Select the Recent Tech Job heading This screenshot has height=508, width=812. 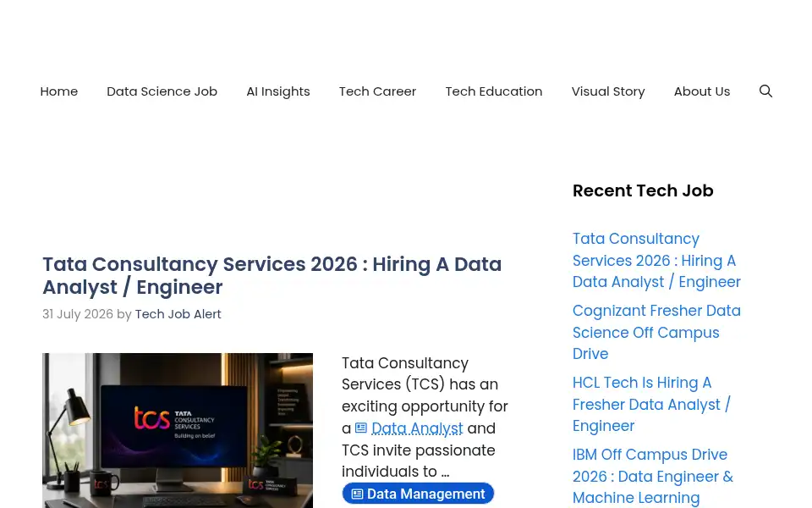(643, 190)
